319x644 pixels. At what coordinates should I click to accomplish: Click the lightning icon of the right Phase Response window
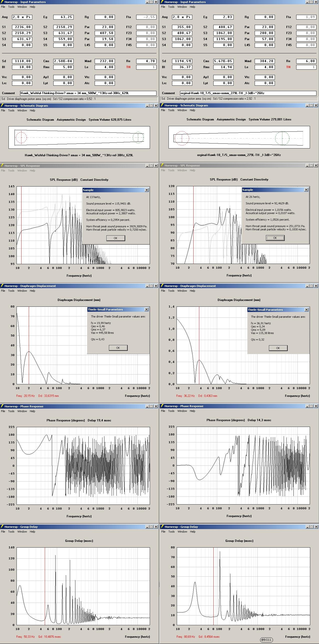pos(162,406)
